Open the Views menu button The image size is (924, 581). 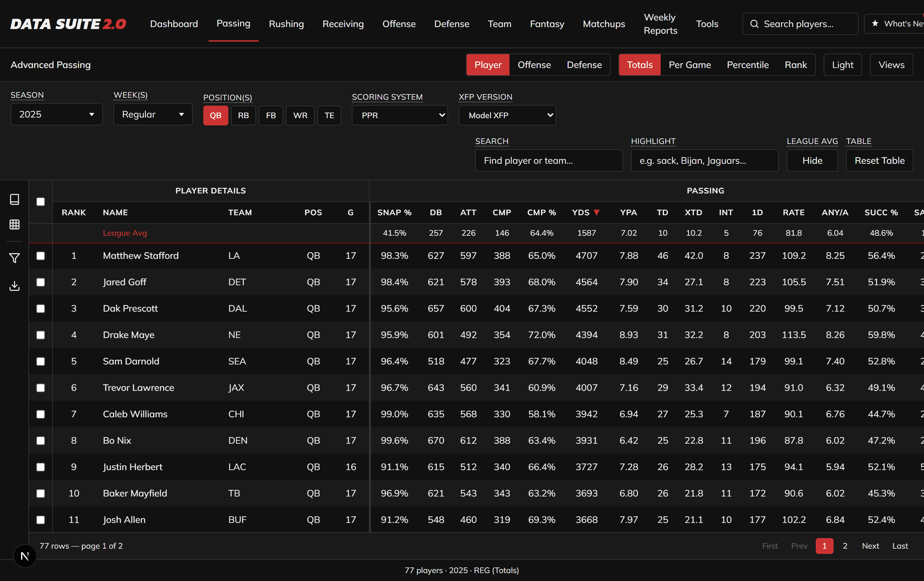tap(891, 64)
